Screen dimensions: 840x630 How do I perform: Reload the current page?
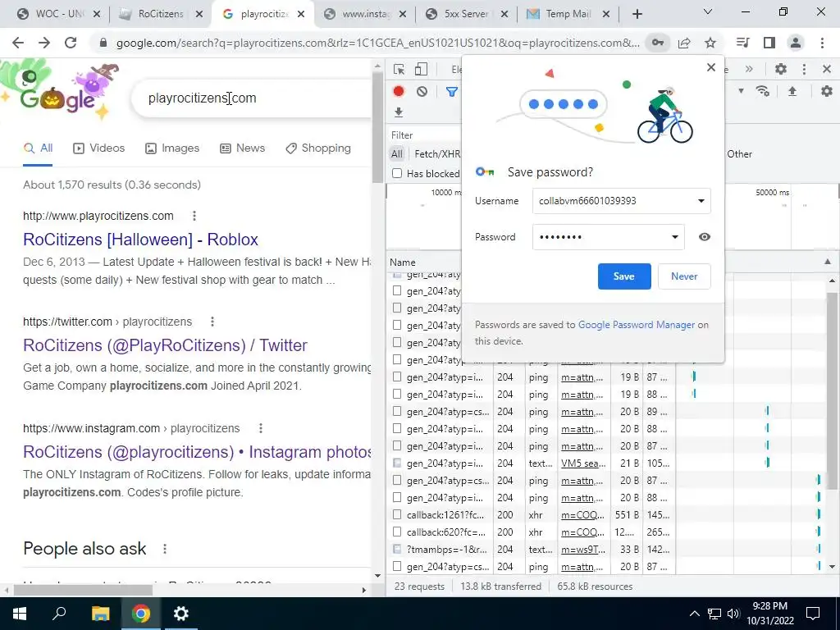click(71, 43)
